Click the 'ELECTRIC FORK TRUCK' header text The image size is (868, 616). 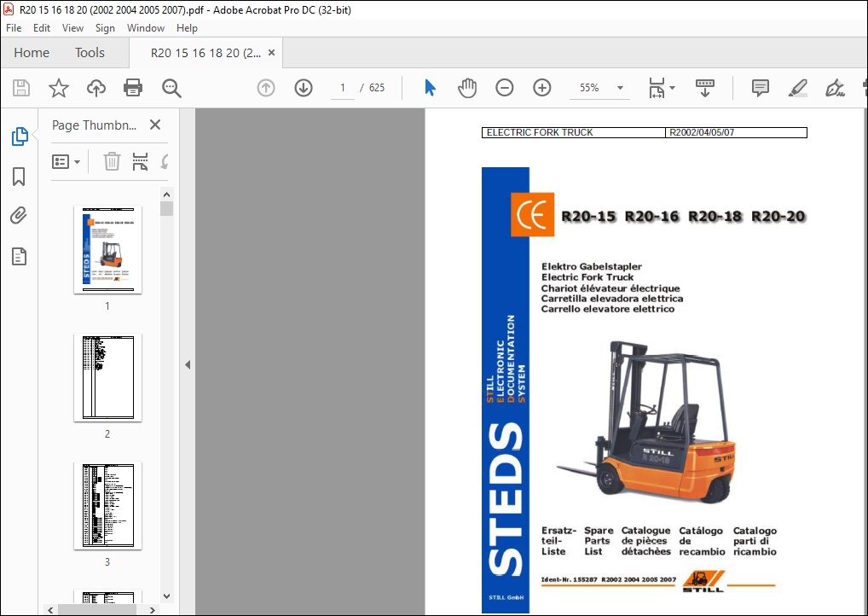tap(539, 132)
